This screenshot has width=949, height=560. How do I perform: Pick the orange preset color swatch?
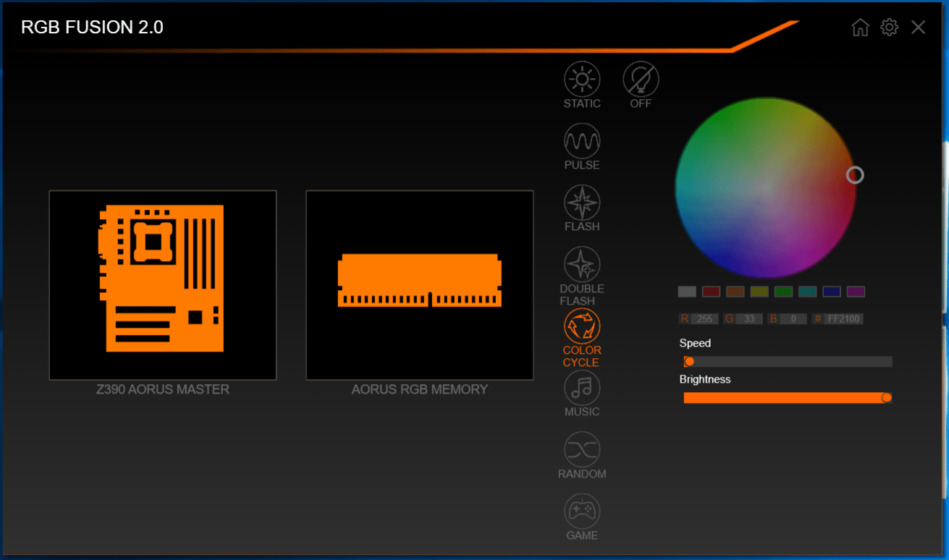point(735,292)
